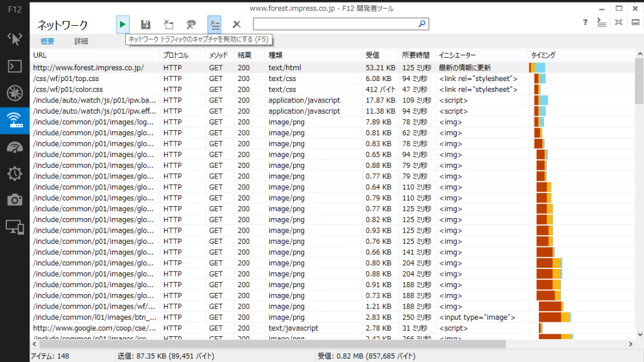The height and width of the screenshot is (362, 644).
Task: Open DOM Explorer tool in sidebar
Action: pyautogui.click(x=15, y=39)
